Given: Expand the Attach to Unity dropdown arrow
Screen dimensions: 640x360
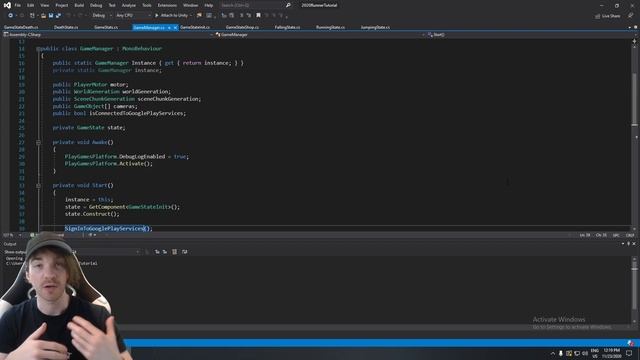Looking at the screenshot, I should pos(191,16).
